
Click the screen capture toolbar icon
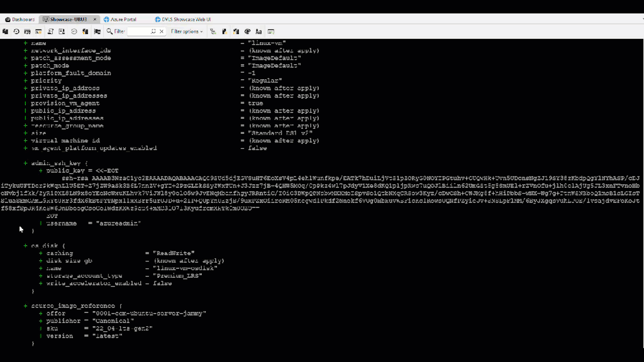click(28, 31)
